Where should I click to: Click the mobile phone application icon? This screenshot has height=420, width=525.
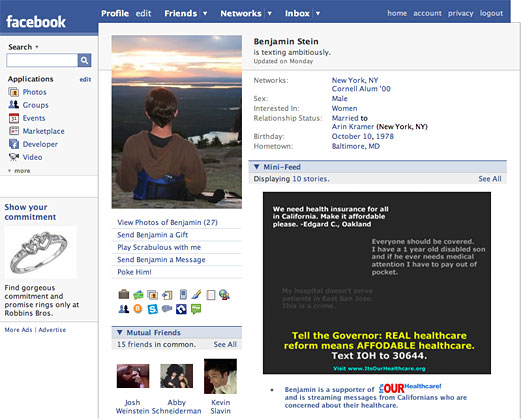[183, 294]
